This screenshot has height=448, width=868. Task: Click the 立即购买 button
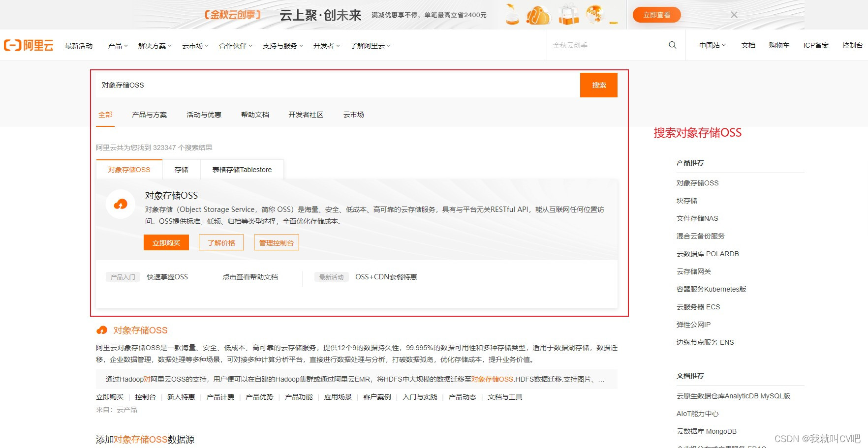point(166,242)
